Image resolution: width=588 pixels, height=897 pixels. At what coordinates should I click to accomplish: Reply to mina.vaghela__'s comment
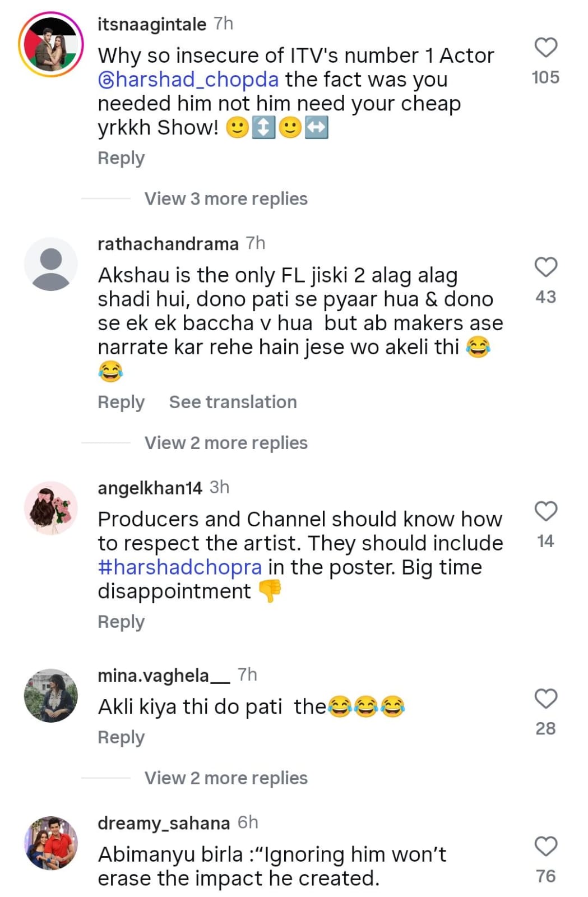(121, 737)
